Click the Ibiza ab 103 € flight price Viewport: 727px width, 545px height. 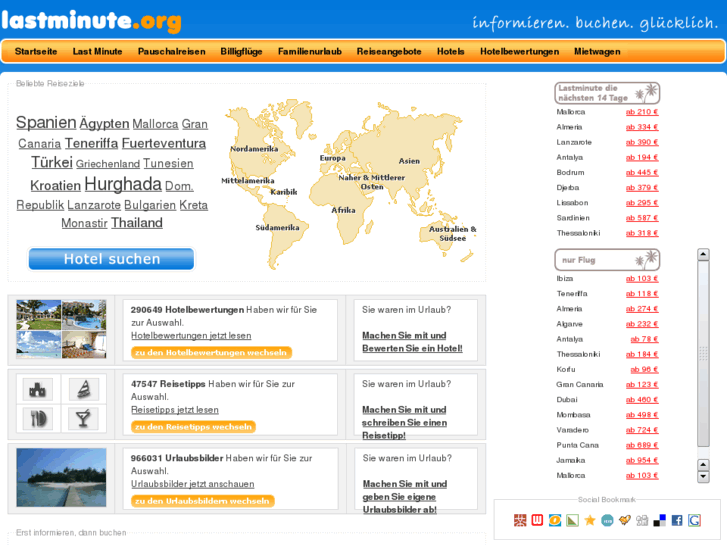point(642,278)
